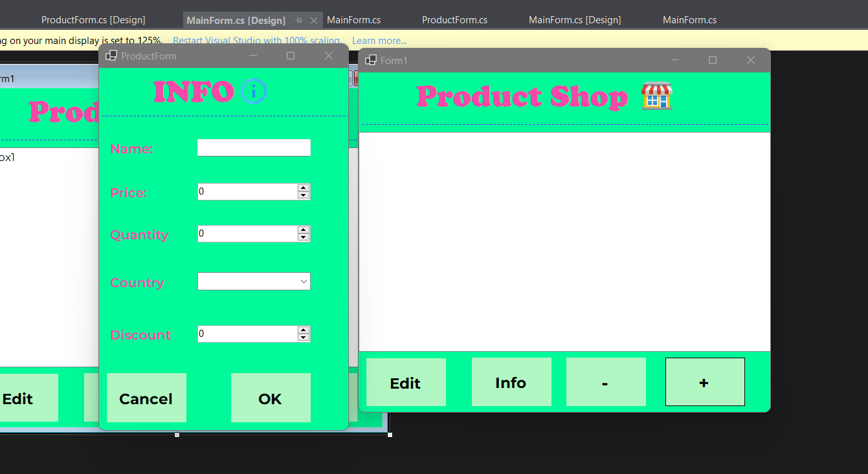Switch to the ProductForm.cs [Design] tab

(93, 19)
